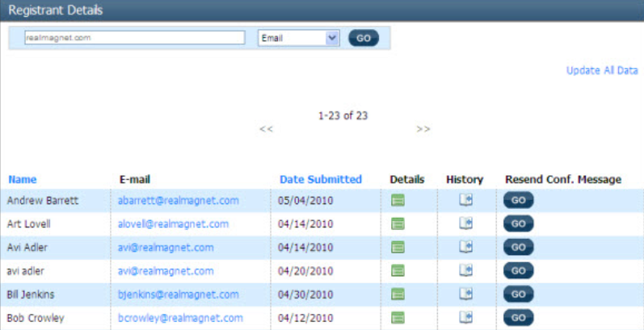Resend confirmation GO for Avi Adler 04/14/2010
This screenshot has width=644, height=330.
click(518, 247)
